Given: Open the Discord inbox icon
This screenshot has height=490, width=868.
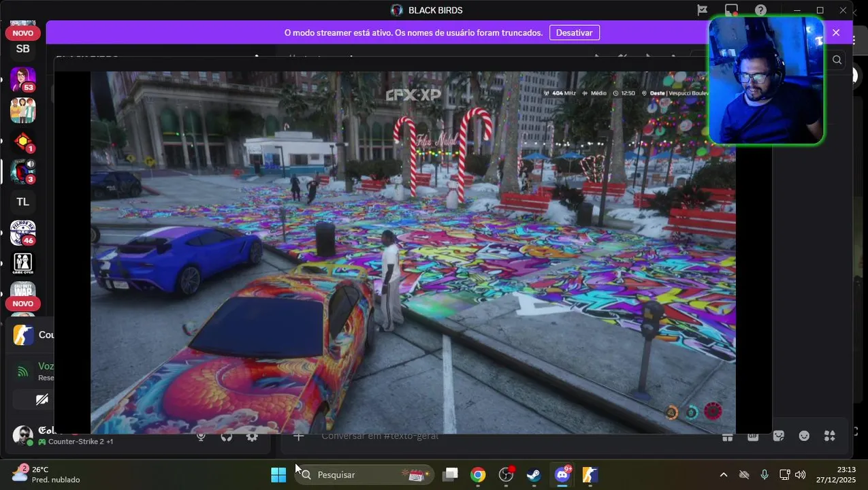Looking at the screenshot, I should click(732, 10).
